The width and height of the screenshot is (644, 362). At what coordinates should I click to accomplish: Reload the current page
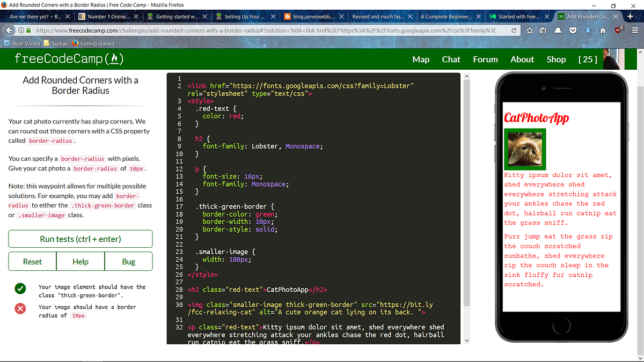click(x=514, y=31)
